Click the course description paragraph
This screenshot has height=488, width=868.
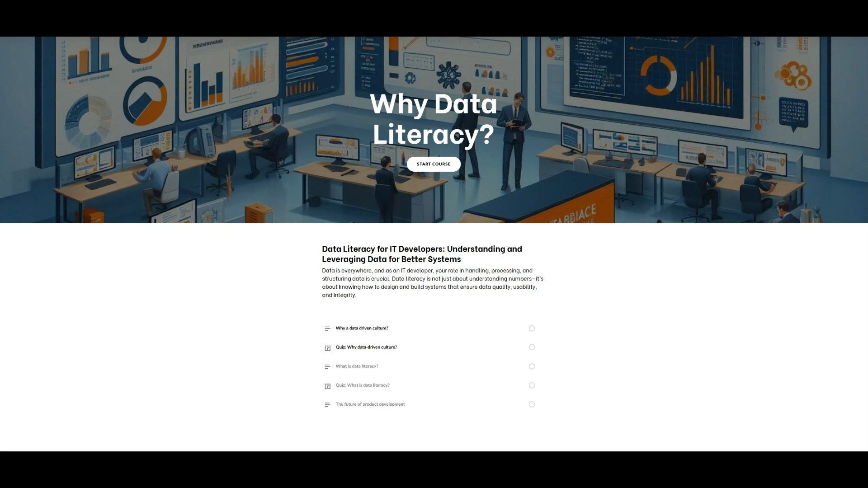(x=432, y=282)
